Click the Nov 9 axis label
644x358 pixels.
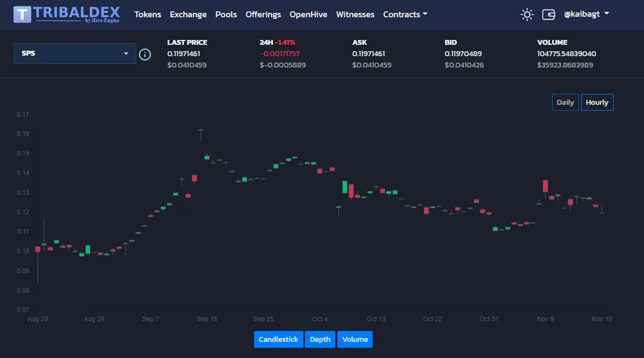[546, 319]
